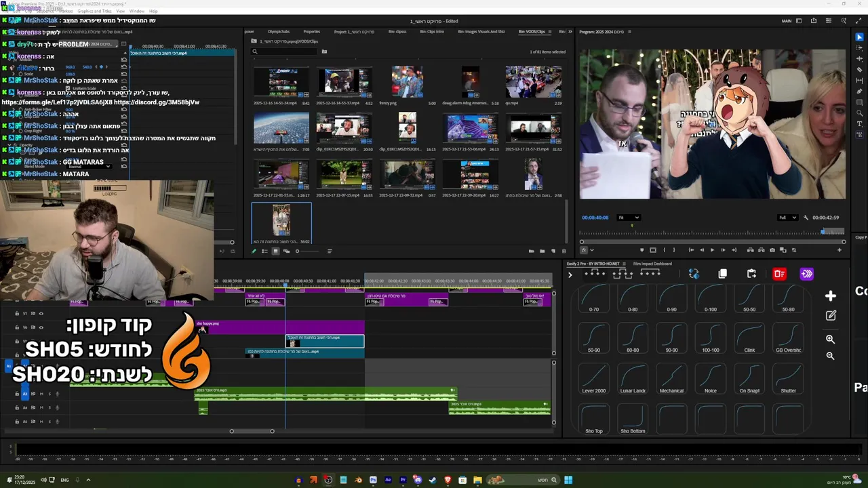Switch to the Properties tab

(x=311, y=31)
